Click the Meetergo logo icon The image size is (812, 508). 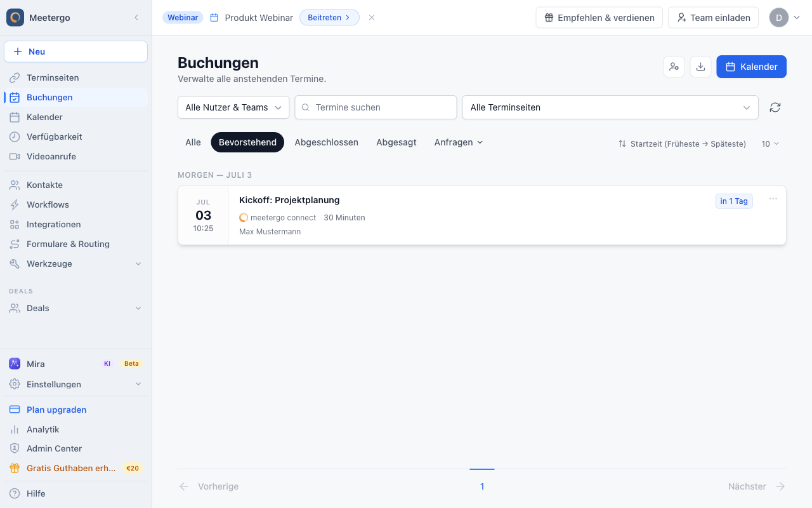coord(15,17)
